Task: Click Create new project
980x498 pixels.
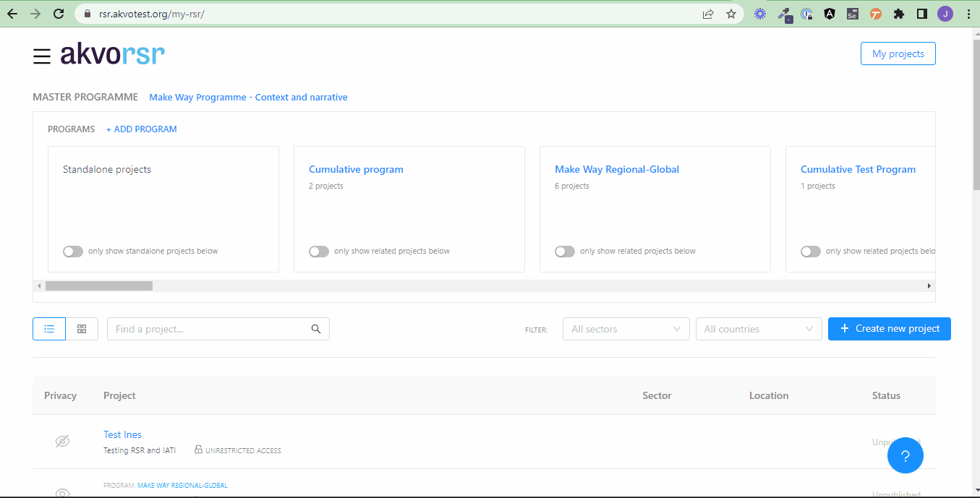Action: click(x=890, y=328)
